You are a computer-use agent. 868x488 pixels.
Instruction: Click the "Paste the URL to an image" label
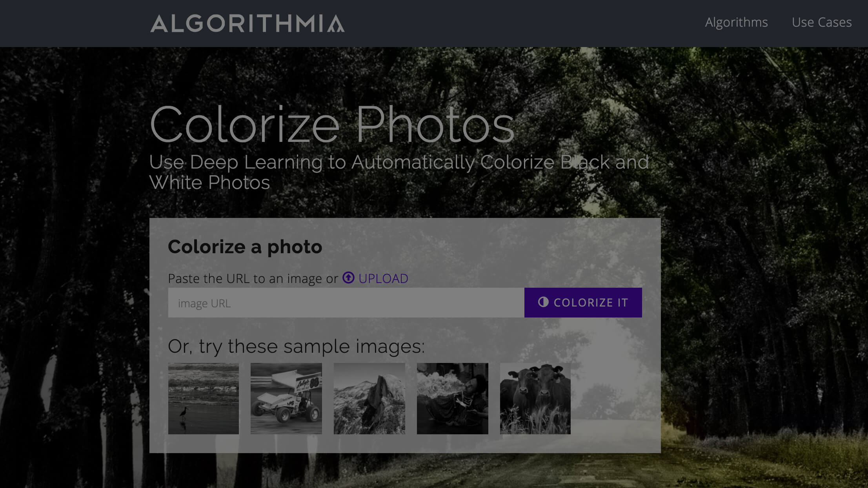pos(253,278)
